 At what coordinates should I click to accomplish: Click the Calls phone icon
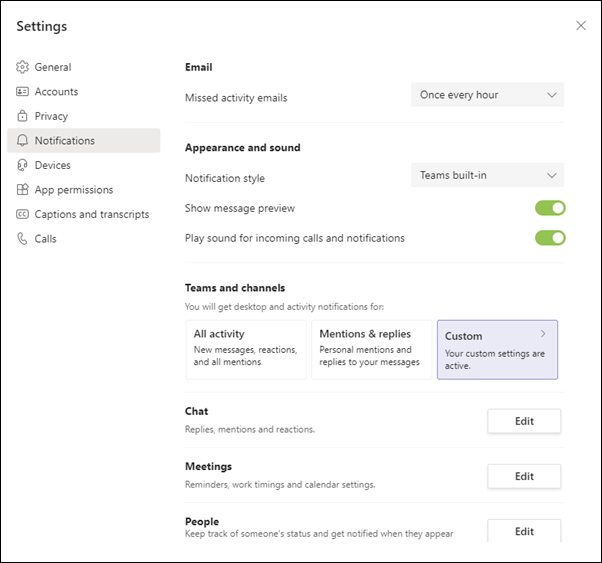(x=22, y=239)
